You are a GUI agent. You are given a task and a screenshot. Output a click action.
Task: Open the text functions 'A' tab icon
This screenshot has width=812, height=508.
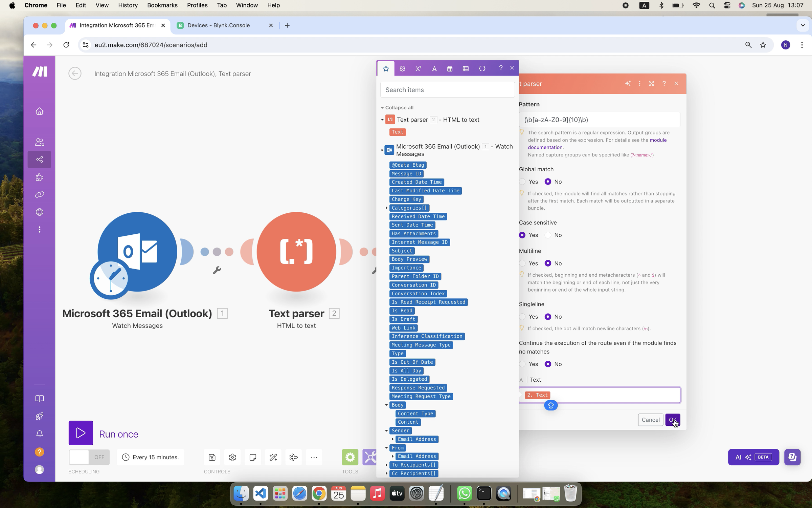tap(434, 68)
